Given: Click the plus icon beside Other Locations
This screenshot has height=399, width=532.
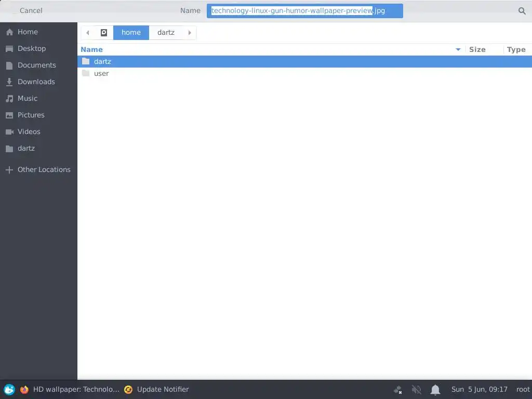Looking at the screenshot, I should (9, 170).
